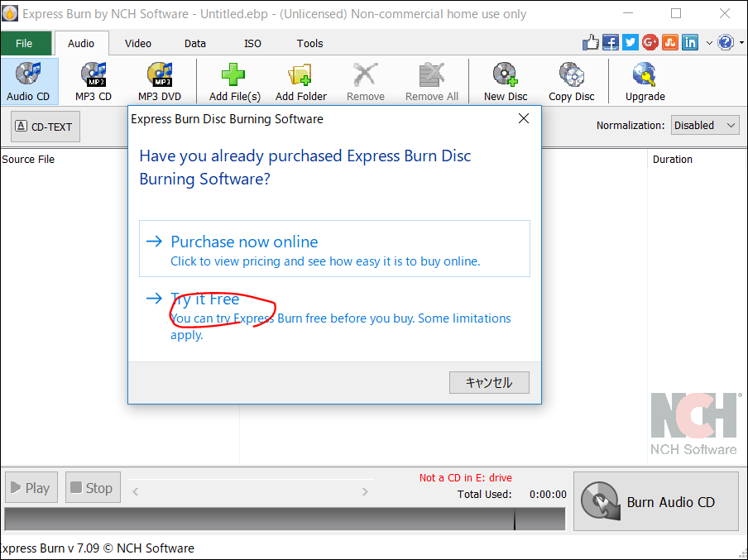Select the Audio CD disc type
Image resolution: width=748 pixels, height=560 pixels.
(x=29, y=82)
